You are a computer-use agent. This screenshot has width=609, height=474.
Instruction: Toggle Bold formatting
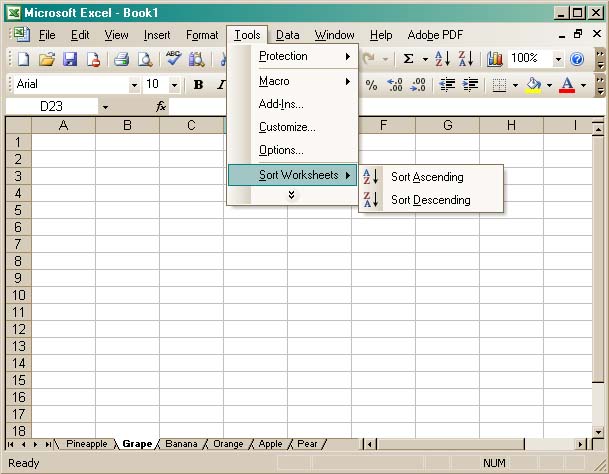pyautogui.click(x=198, y=84)
